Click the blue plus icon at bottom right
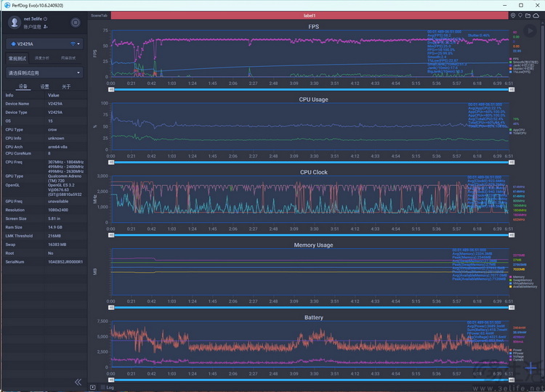The height and width of the screenshot is (392, 545). 530,367
